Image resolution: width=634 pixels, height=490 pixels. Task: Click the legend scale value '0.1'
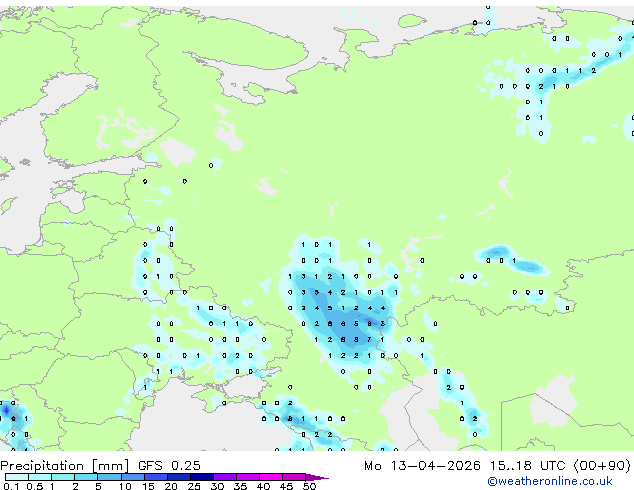(x=11, y=486)
